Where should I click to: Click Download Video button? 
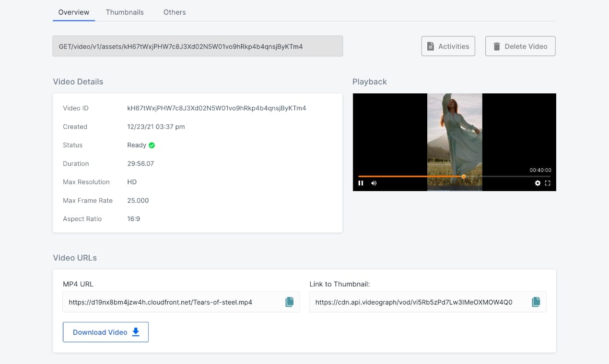click(x=105, y=332)
